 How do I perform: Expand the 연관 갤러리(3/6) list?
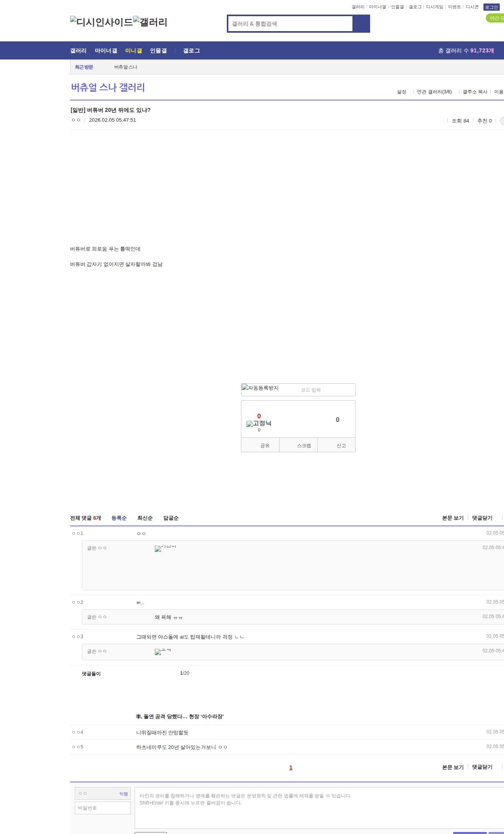point(434,92)
